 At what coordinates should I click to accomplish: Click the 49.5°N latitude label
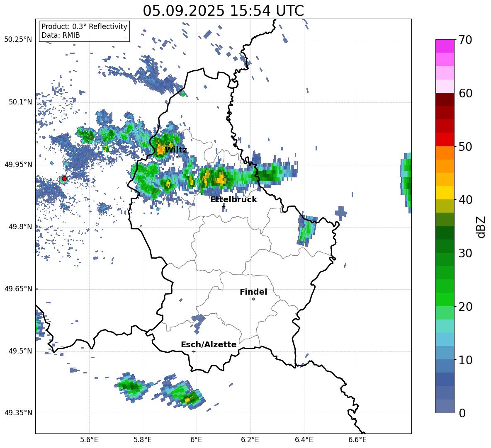[20, 351]
